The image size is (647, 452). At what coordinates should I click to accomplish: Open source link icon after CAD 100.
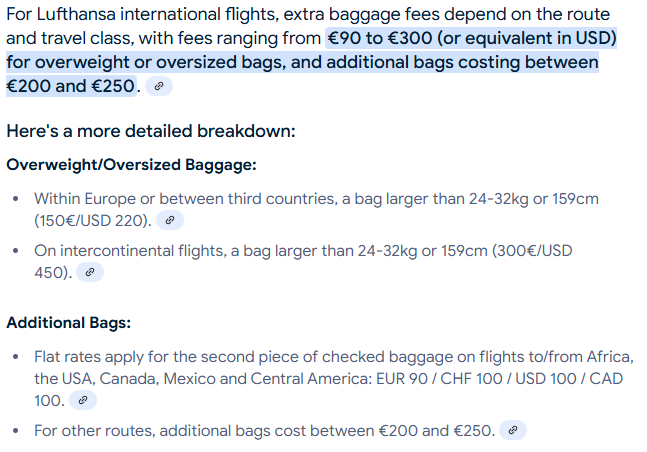83,400
